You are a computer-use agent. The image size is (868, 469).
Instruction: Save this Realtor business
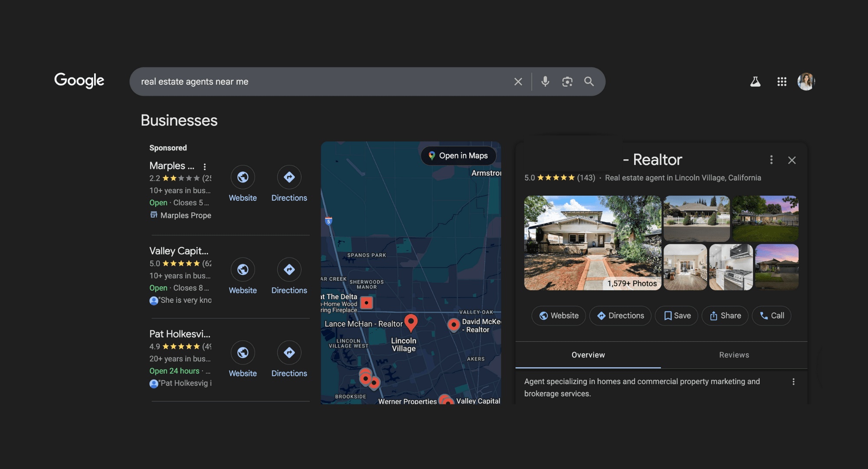click(677, 316)
